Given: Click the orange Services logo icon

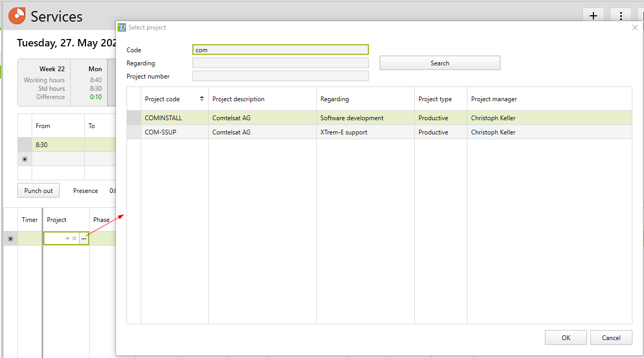Looking at the screenshot, I should [17, 16].
